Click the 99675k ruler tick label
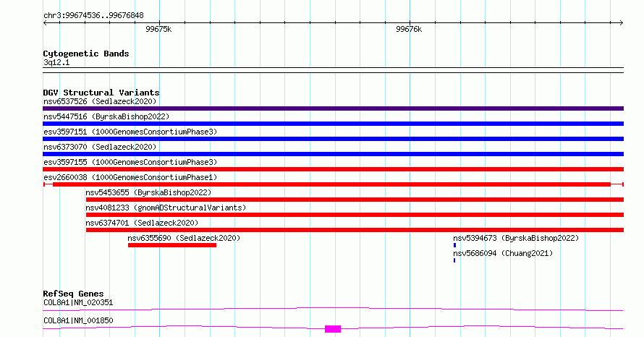The image size is (644, 337). [x=158, y=29]
